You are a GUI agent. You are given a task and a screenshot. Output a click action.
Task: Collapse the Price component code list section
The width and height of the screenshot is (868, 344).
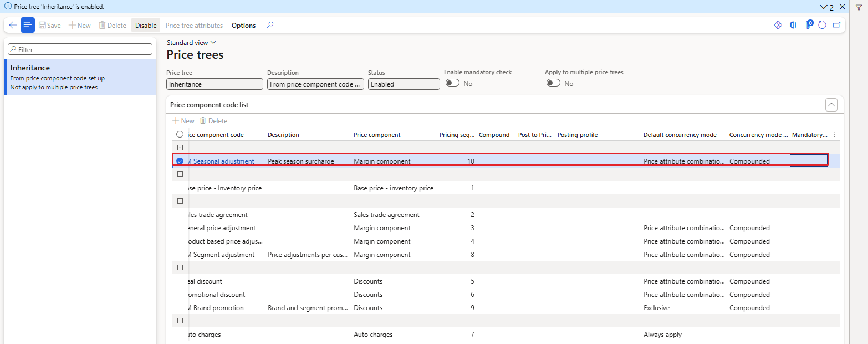click(831, 104)
